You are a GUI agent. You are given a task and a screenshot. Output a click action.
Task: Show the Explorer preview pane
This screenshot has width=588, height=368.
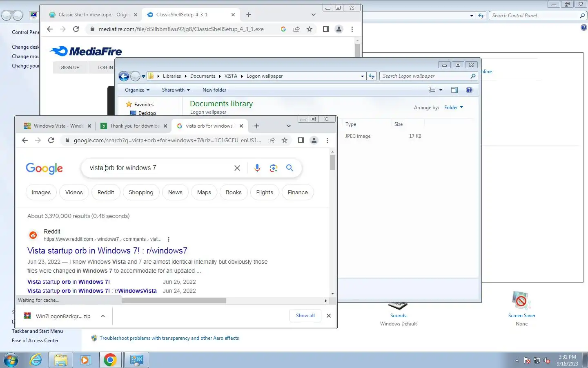[x=454, y=90]
